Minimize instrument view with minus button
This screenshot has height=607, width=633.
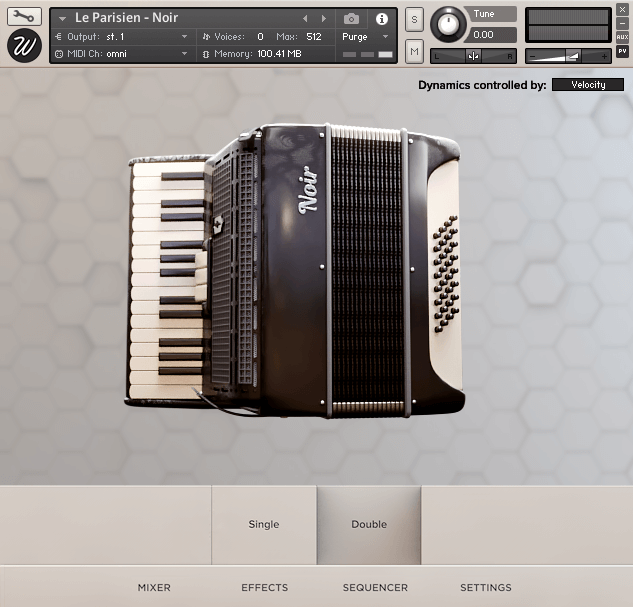click(622, 23)
